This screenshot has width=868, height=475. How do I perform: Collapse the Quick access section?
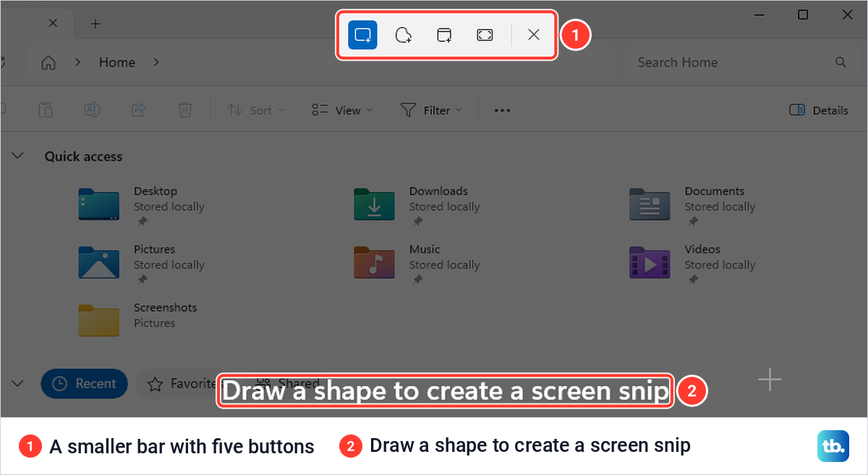coord(18,156)
